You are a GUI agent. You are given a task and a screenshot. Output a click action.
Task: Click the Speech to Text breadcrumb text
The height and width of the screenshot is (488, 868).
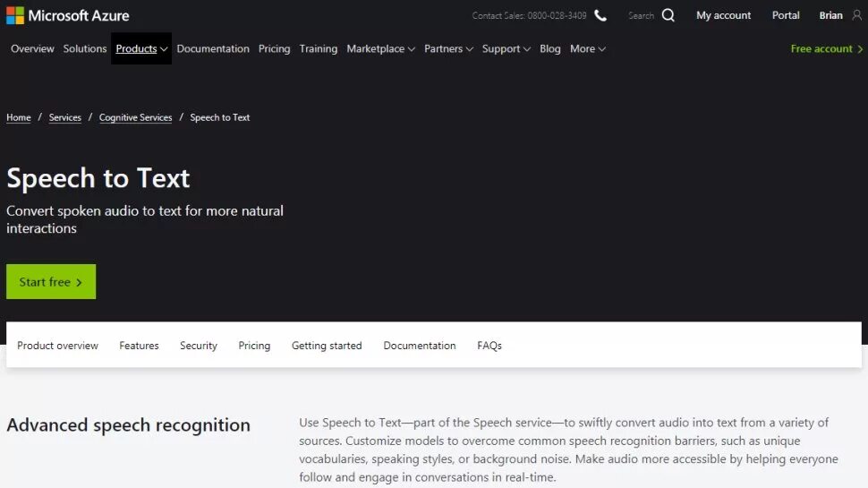tap(220, 117)
